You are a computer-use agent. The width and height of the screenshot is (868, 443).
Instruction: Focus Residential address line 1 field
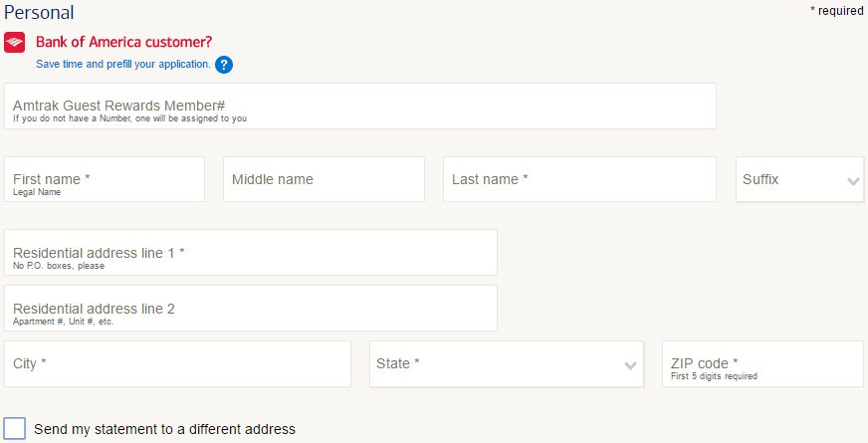click(x=251, y=253)
